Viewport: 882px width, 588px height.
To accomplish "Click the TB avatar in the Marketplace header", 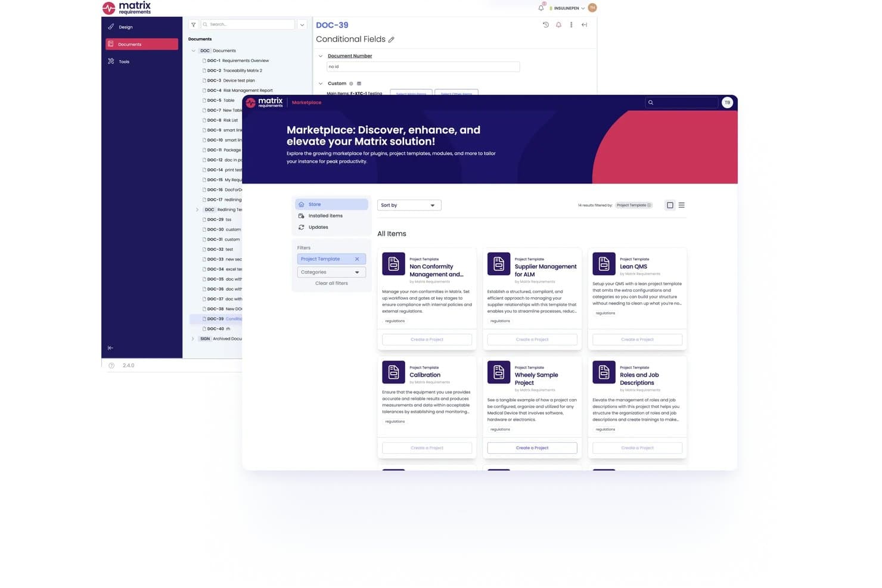I will click(x=727, y=102).
